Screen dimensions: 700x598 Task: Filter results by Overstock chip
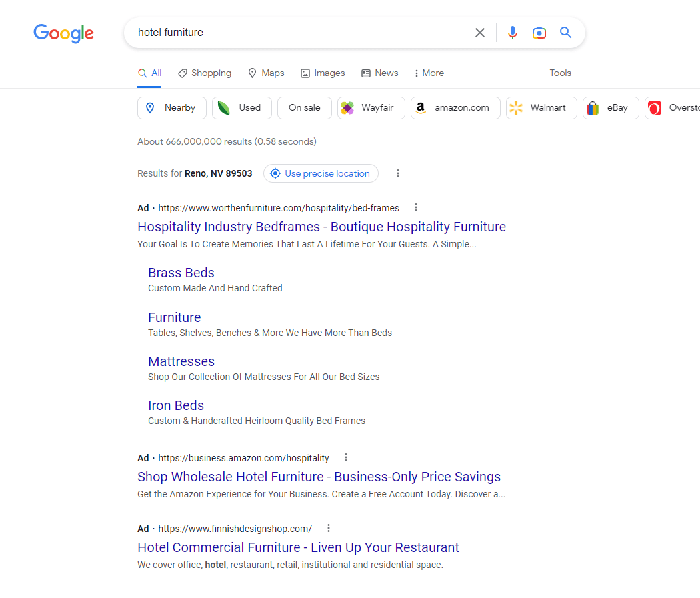point(673,108)
